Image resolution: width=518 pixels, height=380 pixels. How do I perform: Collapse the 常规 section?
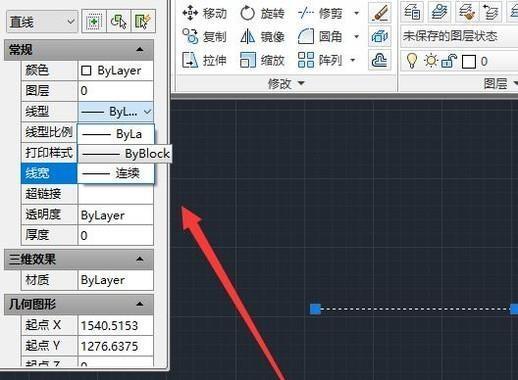pos(140,50)
